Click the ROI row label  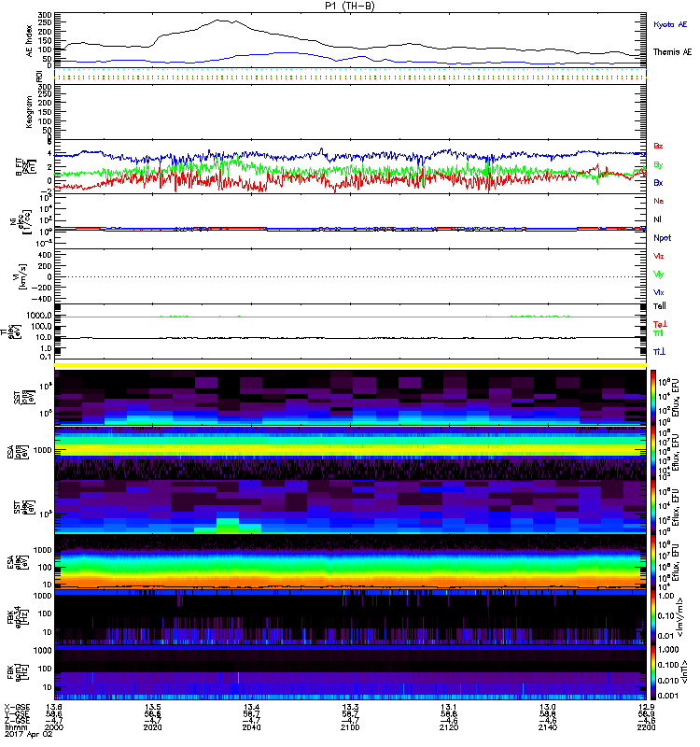point(39,76)
